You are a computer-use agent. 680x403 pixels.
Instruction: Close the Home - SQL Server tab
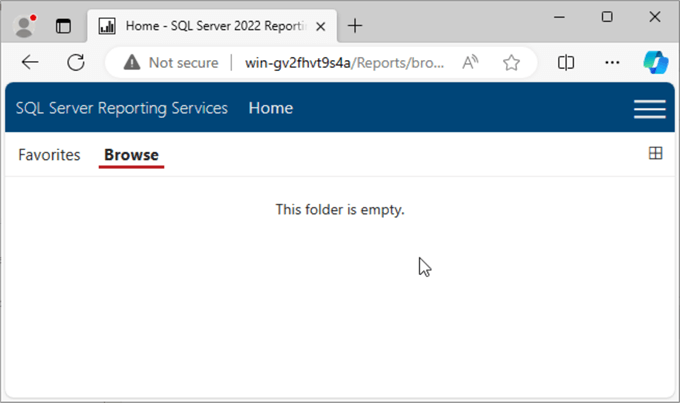tap(320, 26)
